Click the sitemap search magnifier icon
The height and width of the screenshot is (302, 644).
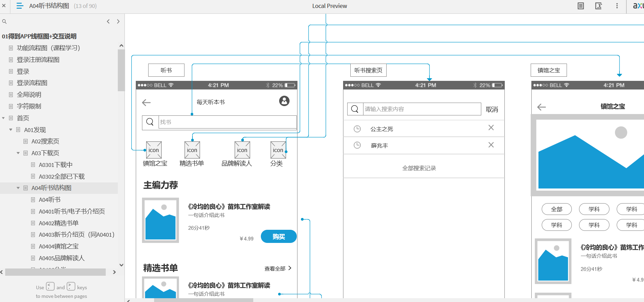[4, 21]
